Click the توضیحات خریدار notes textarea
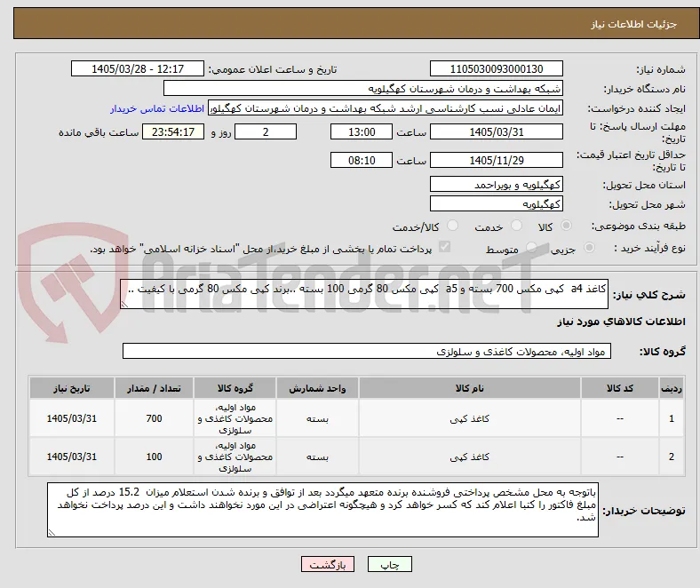 (322, 510)
